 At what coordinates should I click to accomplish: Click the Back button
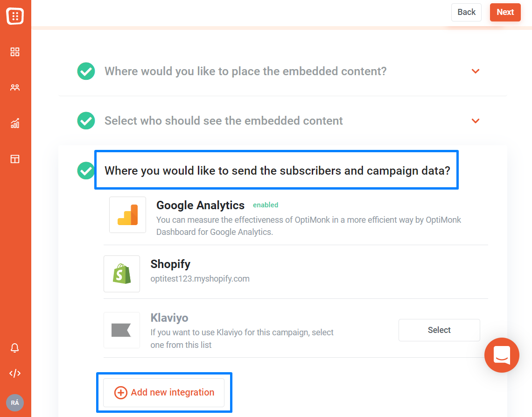[467, 12]
